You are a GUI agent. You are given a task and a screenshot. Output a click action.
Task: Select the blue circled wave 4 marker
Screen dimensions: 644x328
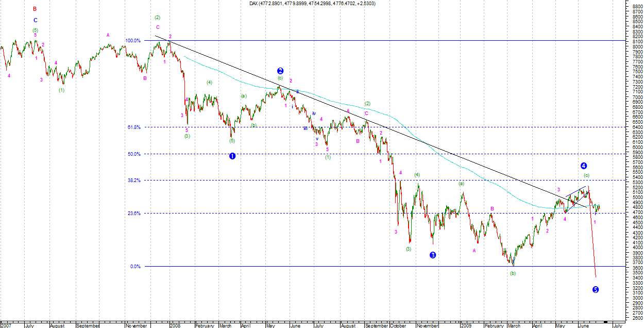[x=584, y=166]
